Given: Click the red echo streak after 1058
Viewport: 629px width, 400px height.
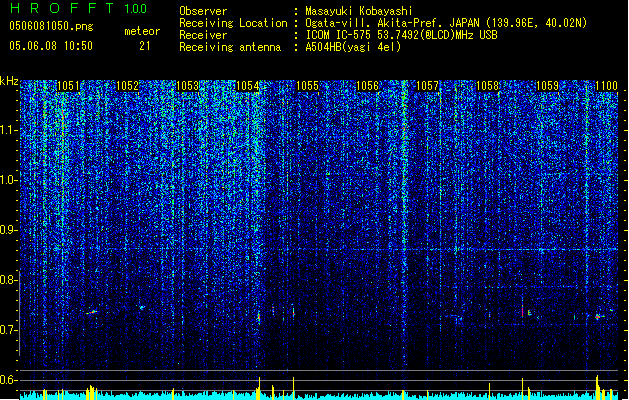Looking at the screenshot, I should (x=522, y=311).
